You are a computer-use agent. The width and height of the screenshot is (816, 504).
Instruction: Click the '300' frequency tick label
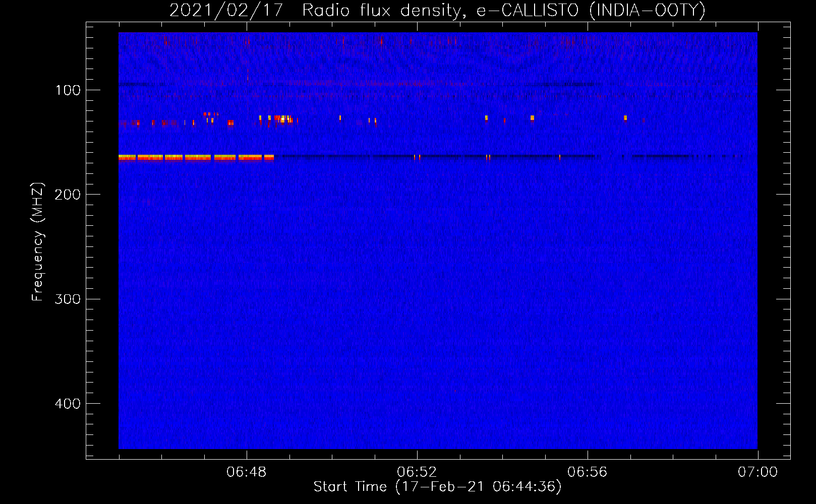tap(68, 299)
